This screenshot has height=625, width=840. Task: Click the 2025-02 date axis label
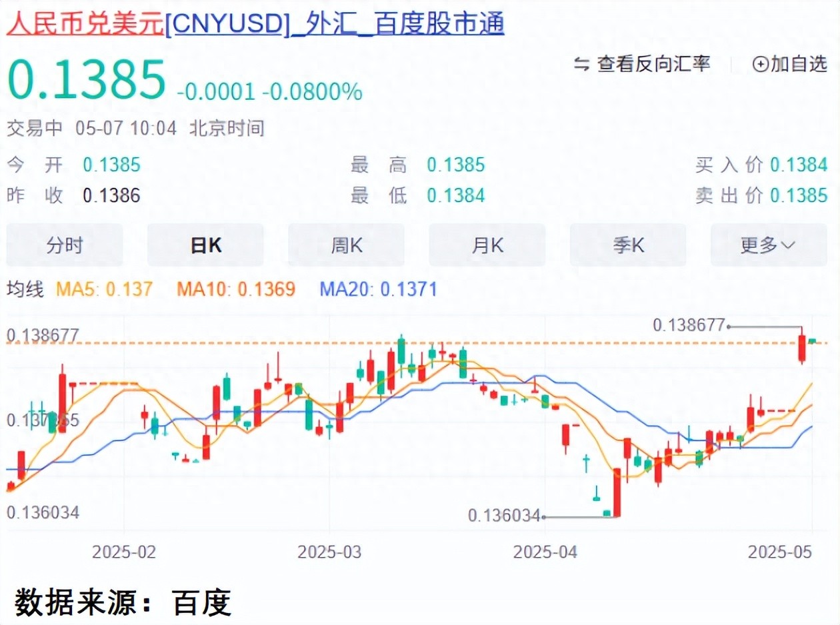pyautogui.click(x=124, y=552)
